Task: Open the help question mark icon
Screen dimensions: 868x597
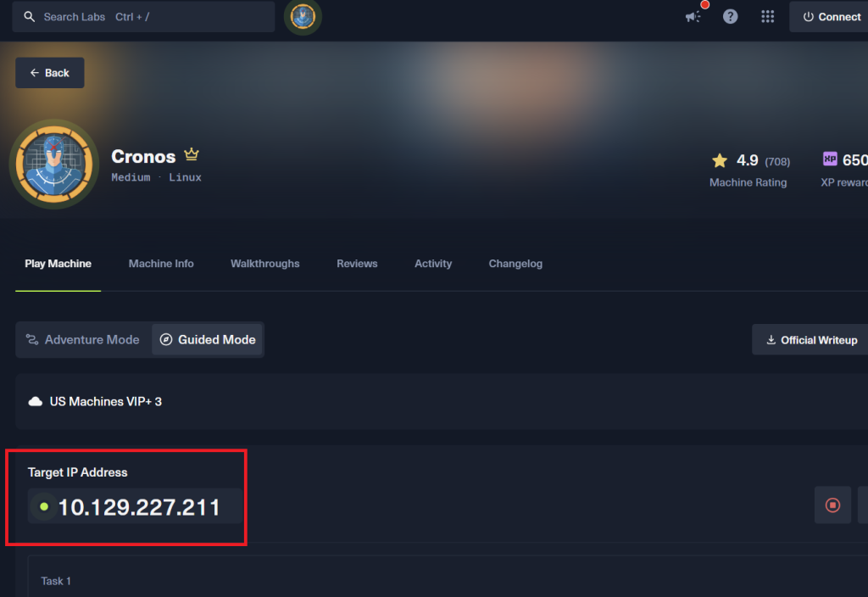Action: coord(730,17)
